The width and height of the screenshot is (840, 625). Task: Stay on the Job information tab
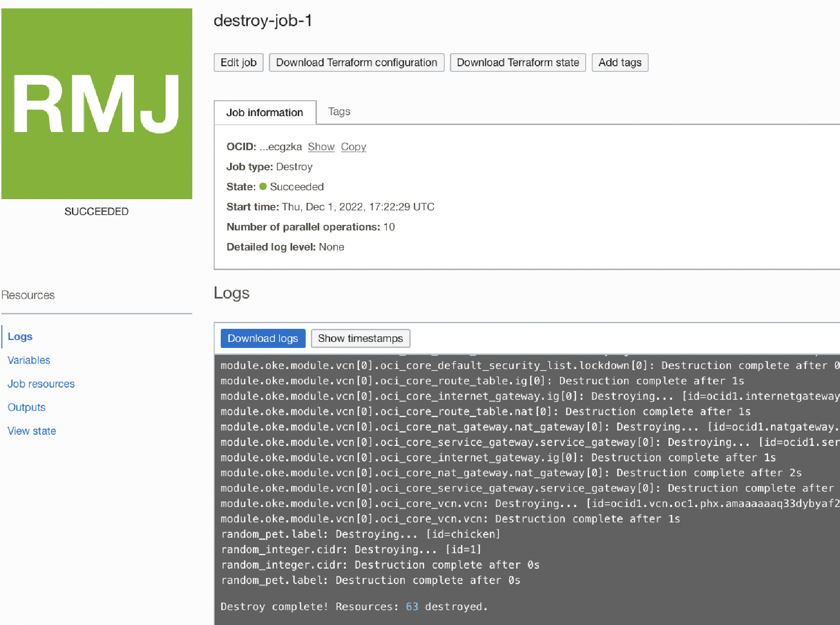pyautogui.click(x=265, y=112)
